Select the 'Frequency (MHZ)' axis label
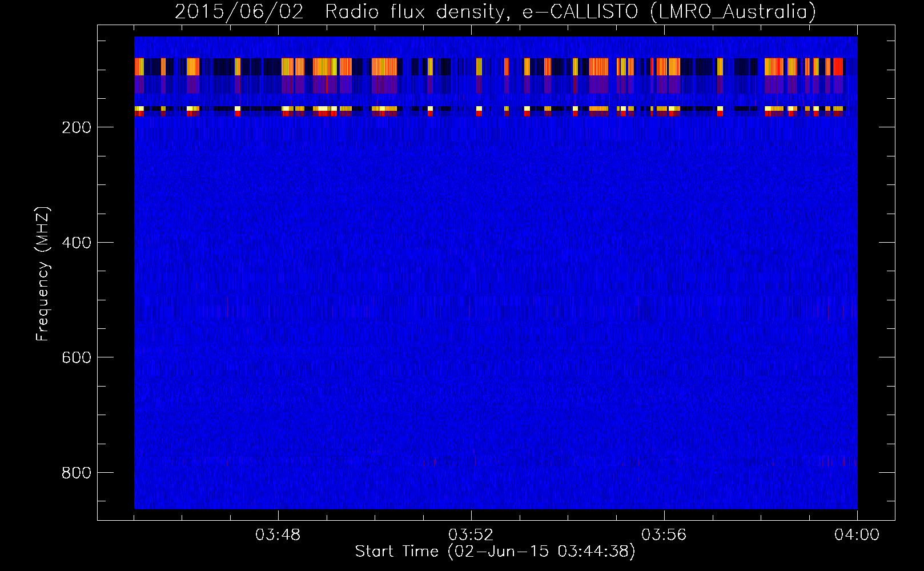Screen dimensions: 924x571 pos(43,274)
